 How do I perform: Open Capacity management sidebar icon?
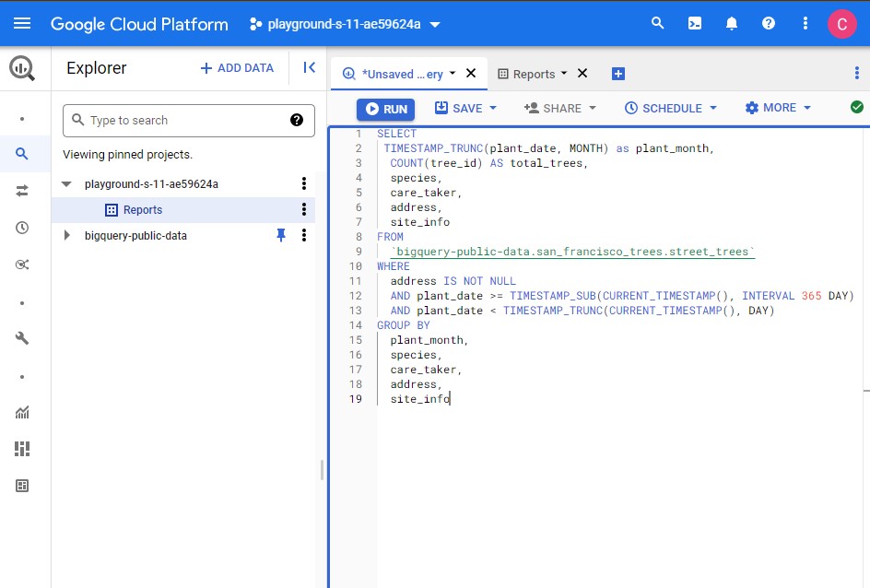click(x=21, y=449)
